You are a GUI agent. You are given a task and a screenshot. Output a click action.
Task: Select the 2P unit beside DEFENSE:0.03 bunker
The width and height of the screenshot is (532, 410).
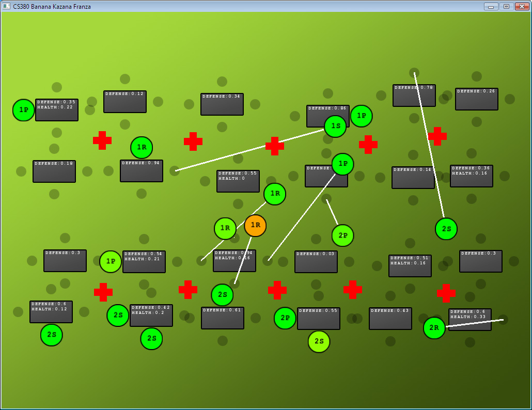[342, 235]
